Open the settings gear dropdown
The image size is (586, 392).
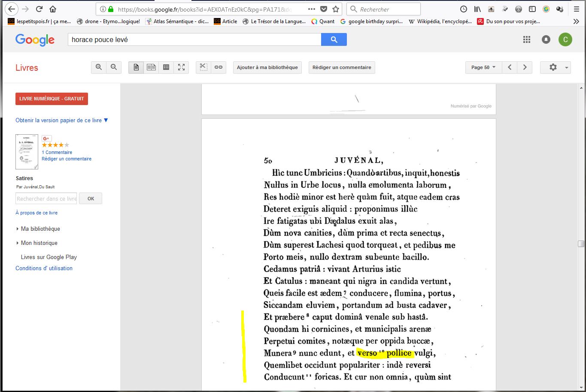coord(556,67)
